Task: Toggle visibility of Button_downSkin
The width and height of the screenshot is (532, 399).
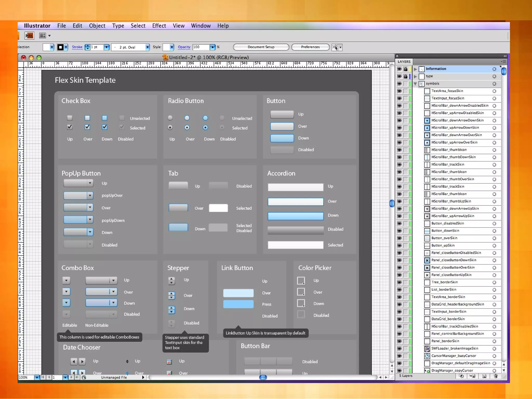Action: 399,231
